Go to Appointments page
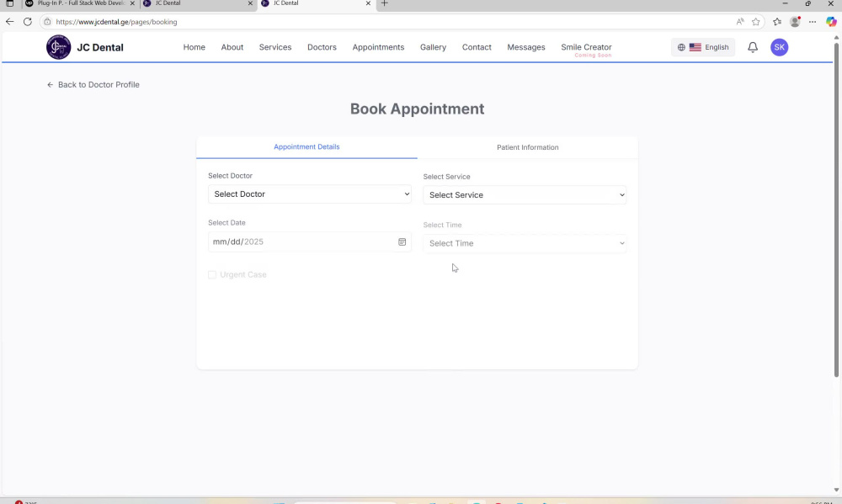Image resolution: width=842 pixels, height=504 pixels. click(x=378, y=47)
